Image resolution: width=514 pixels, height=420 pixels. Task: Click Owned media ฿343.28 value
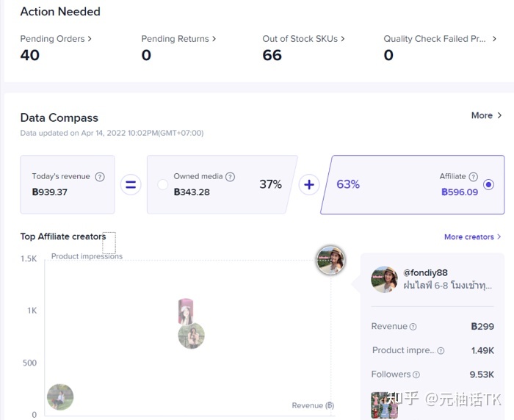tap(192, 192)
